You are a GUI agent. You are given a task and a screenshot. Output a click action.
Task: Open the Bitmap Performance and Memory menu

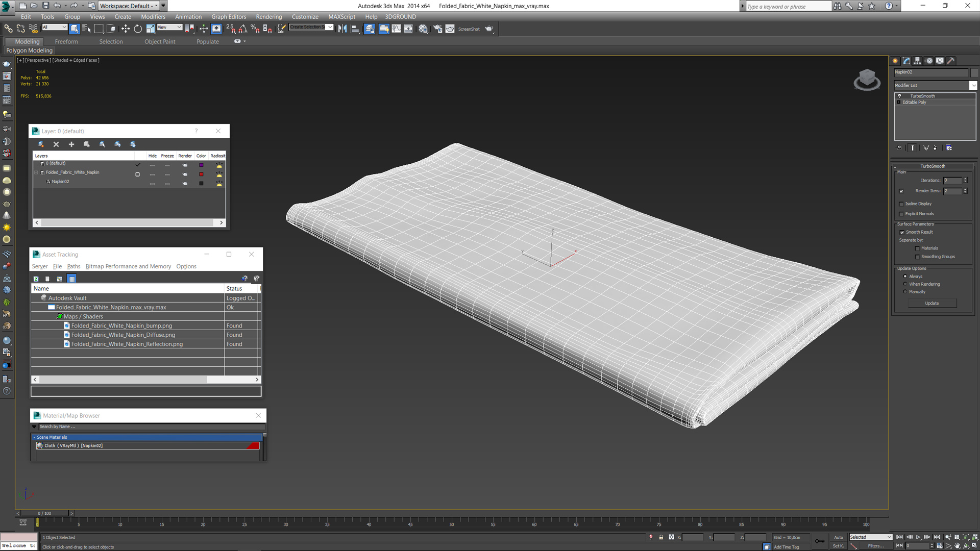coord(128,266)
